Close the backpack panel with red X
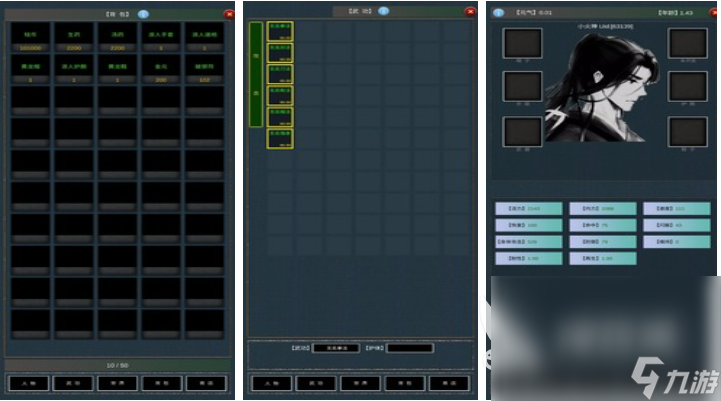The height and width of the screenshot is (401, 721). click(229, 14)
